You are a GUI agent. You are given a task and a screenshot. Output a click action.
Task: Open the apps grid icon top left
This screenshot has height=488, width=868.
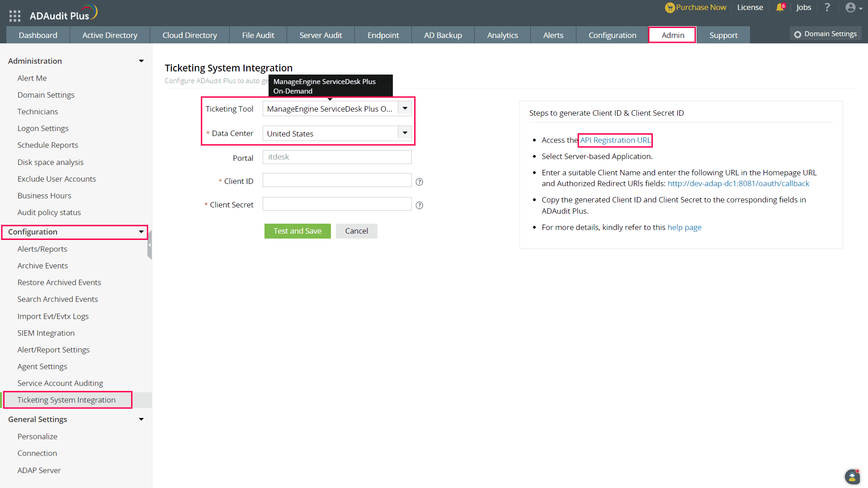(x=14, y=15)
